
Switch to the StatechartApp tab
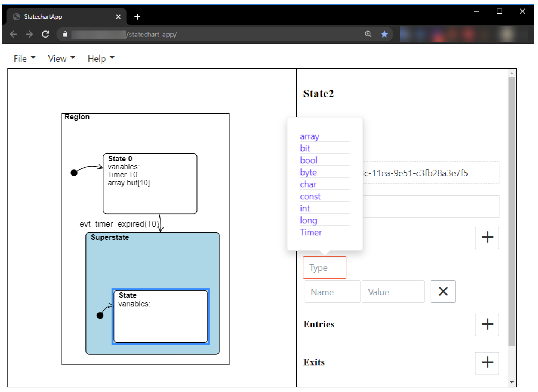pyautogui.click(x=66, y=17)
